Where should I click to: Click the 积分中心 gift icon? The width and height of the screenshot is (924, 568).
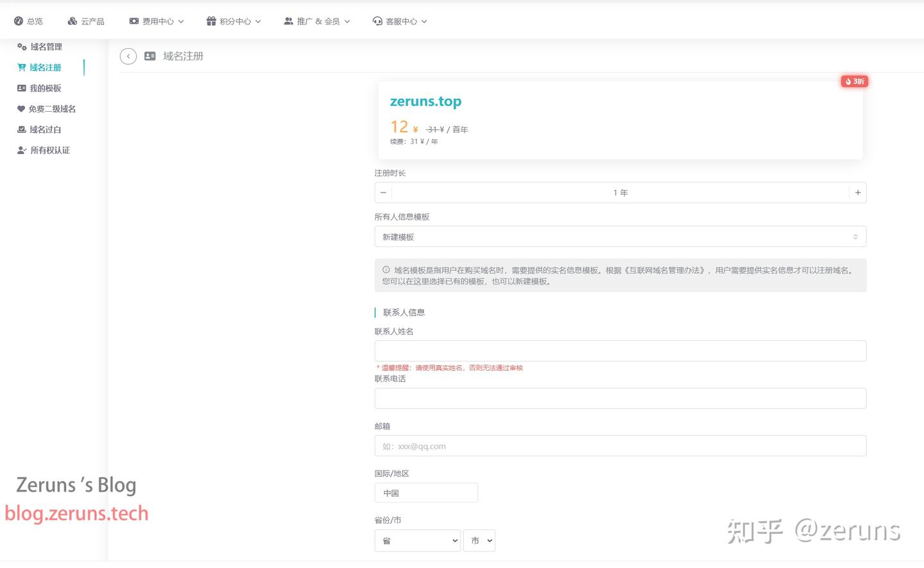[211, 21]
